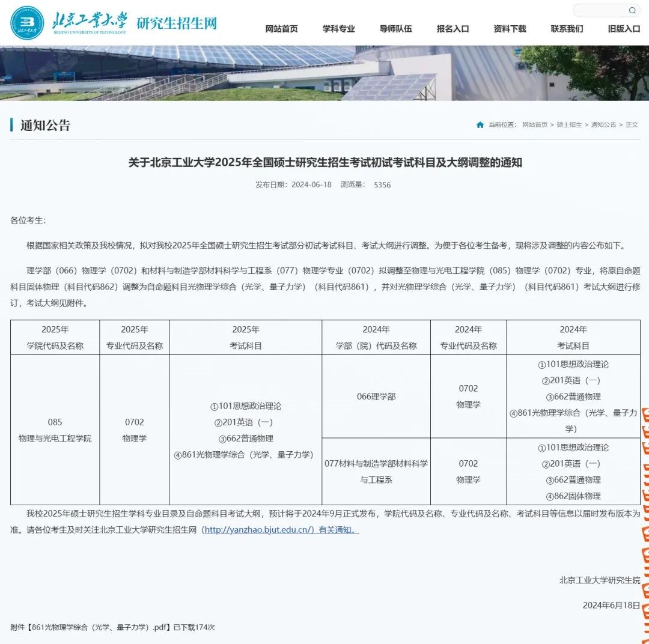Viewport: 649px width, 644px height.
Task: Switch to 旧版入口 in the navigation bar
Action: (x=624, y=29)
